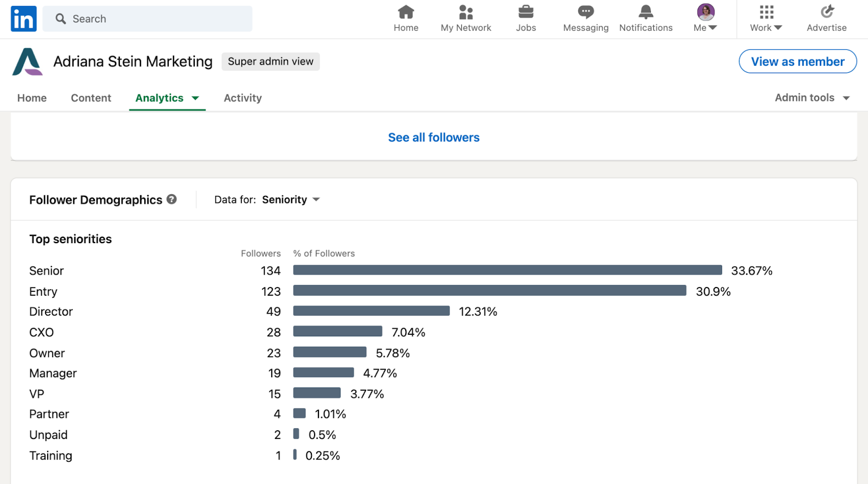Open the Home house icon
868x484 pixels.
click(406, 12)
